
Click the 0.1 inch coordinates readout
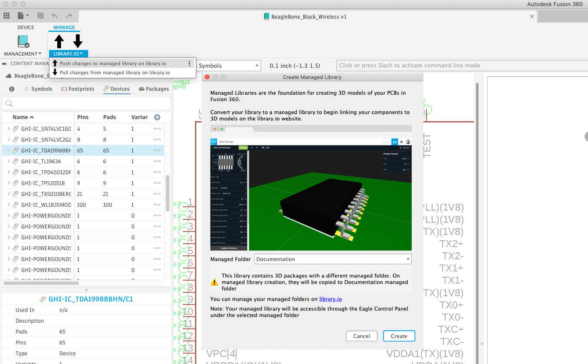[295, 66]
